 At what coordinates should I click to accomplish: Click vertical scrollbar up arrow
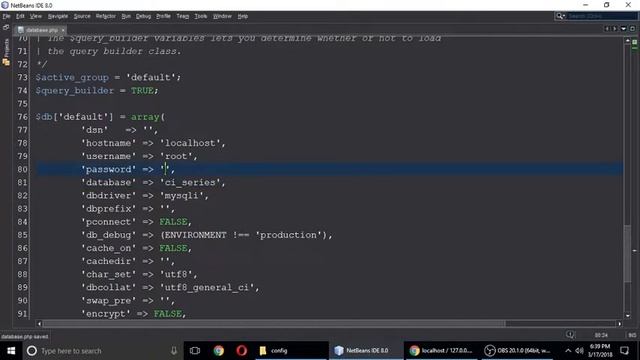click(x=628, y=41)
